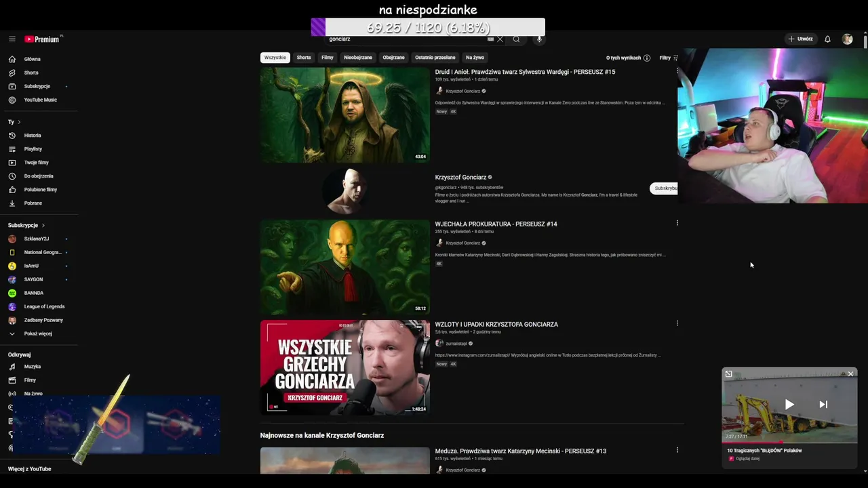
Task: Open the hamburger guide menu
Action: (x=12, y=39)
